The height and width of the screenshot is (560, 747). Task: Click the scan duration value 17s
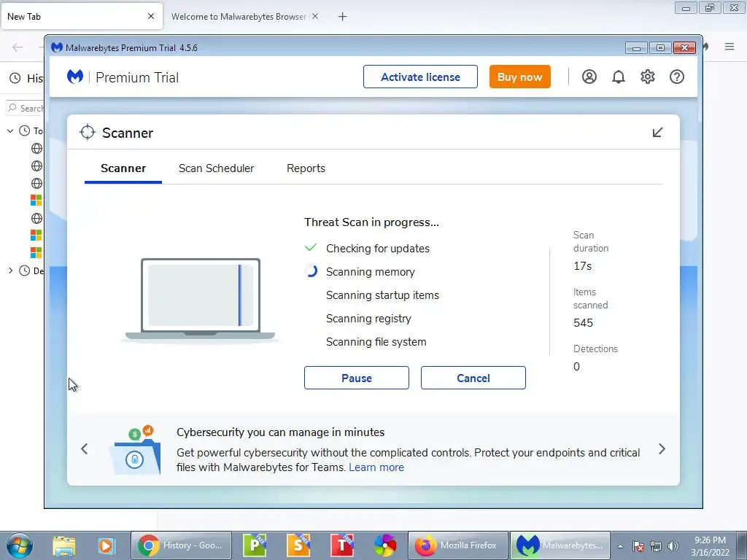point(582,266)
